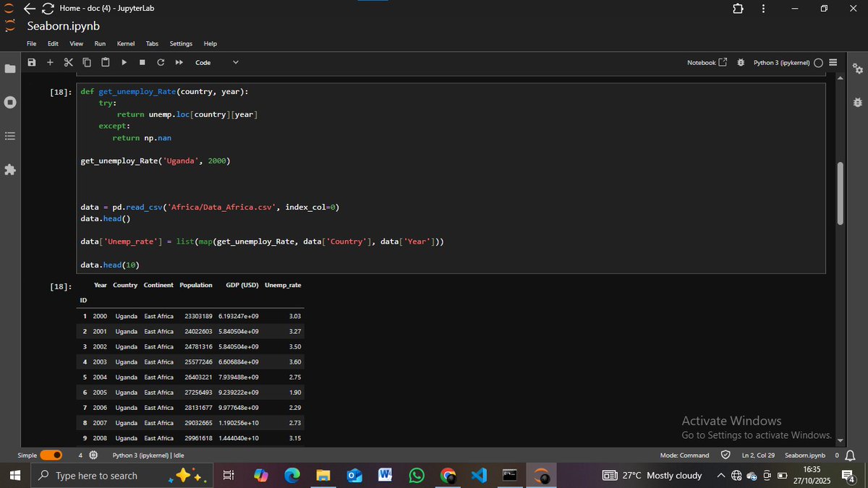Open the notebook toolbar hamburger menu
The width and height of the screenshot is (868, 488).
[x=833, y=62]
